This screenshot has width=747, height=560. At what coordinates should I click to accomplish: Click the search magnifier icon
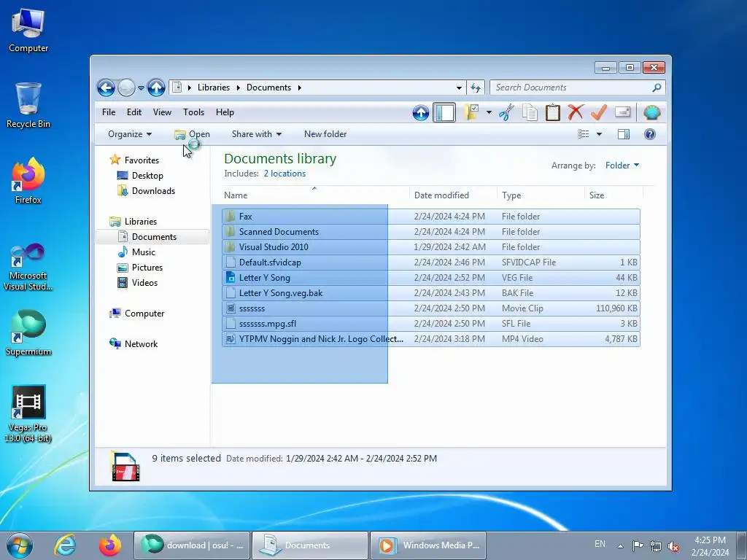tap(657, 87)
